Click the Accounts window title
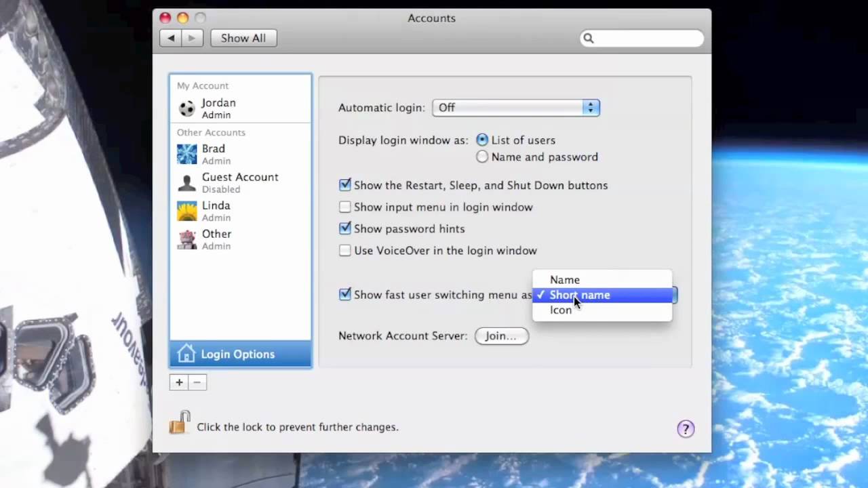The width and height of the screenshot is (868, 488). coord(431,18)
